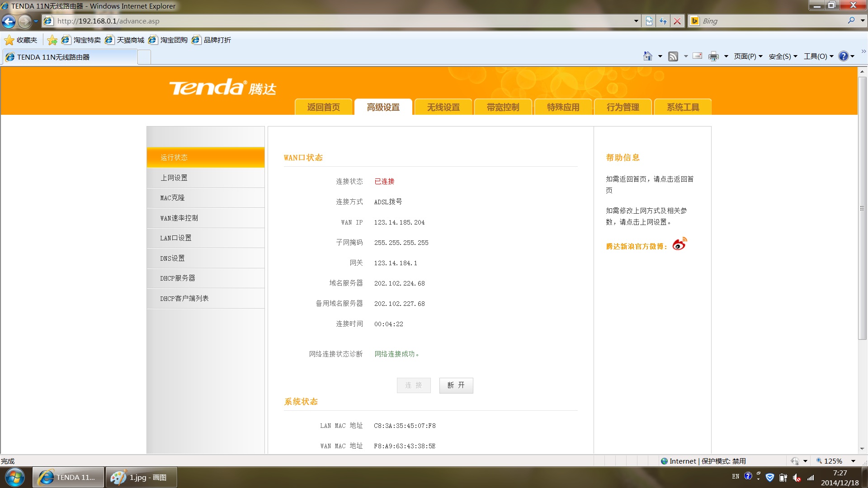Expand the home page dropdown arrow

click(x=660, y=56)
